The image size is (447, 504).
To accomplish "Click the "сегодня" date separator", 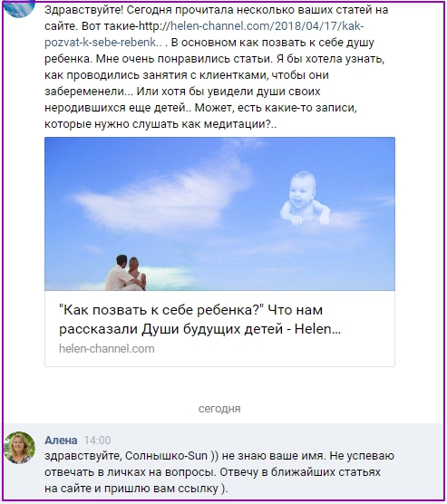I will click(x=219, y=409).
